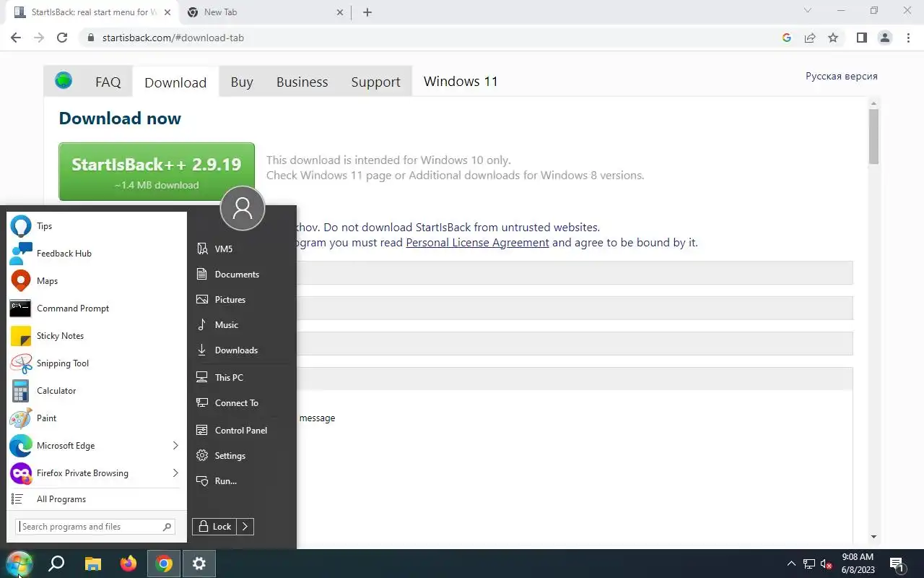The width and height of the screenshot is (924, 578).
Task: Expand power options arrow next to Lock
Action: (x=245, y=527)
